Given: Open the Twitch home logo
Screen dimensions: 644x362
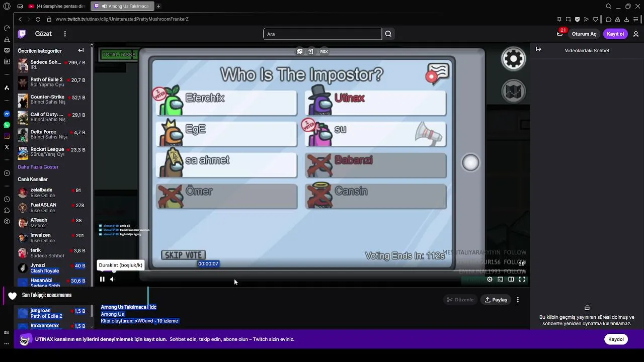Looking at the screenshot, I should [x=22, y=34].
